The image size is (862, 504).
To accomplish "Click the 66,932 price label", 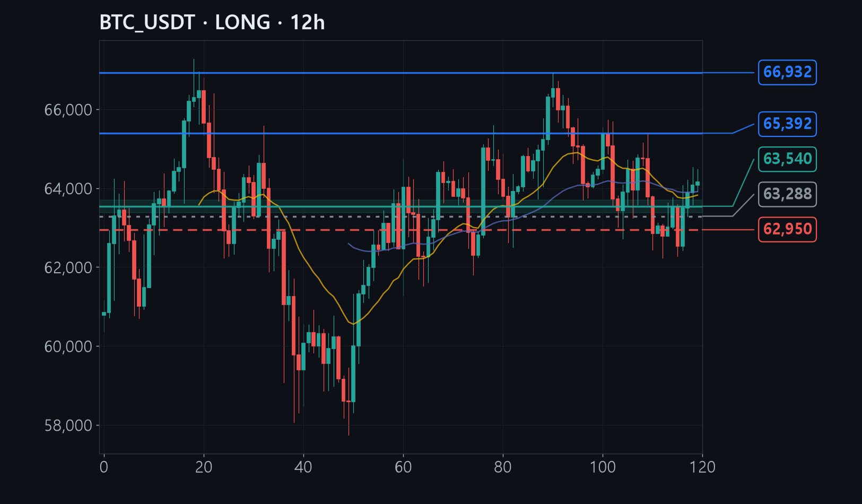I will (x=787, y=72).
